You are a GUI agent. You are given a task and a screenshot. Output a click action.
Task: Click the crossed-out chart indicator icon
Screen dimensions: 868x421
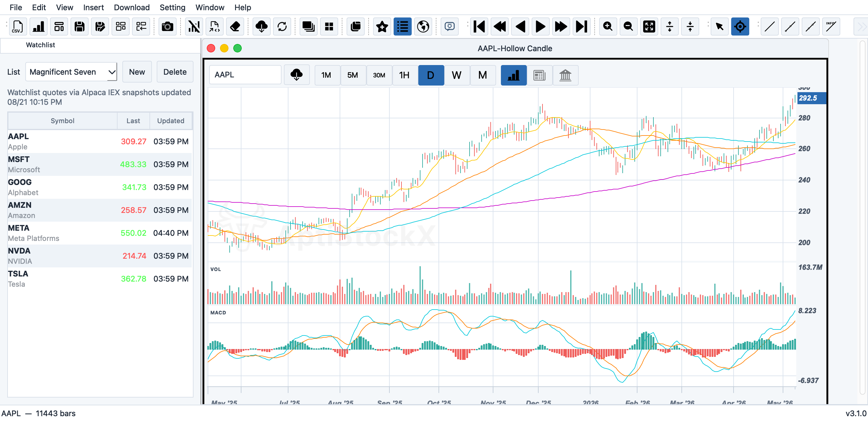pos(194,27)
